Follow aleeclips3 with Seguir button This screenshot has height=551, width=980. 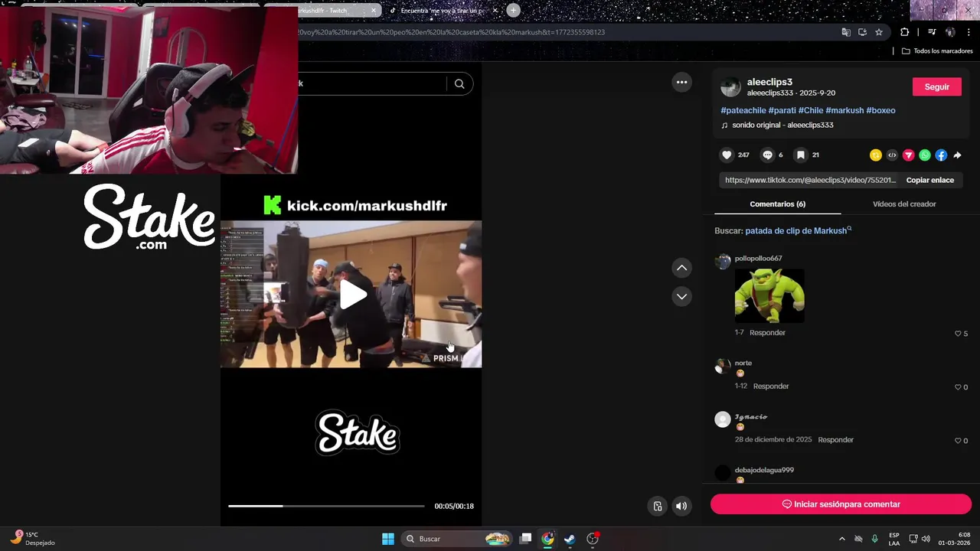click(x=936, y=86)
